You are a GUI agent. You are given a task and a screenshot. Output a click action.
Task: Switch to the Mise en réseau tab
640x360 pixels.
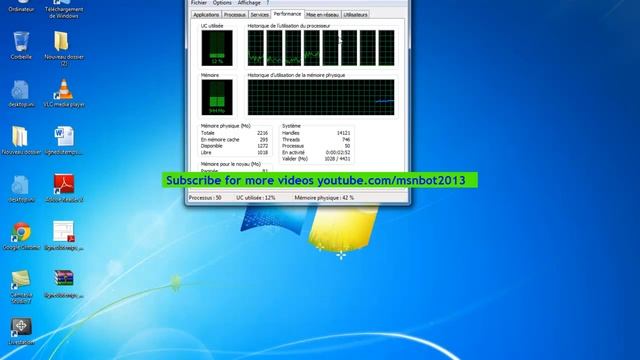[322, 15]
